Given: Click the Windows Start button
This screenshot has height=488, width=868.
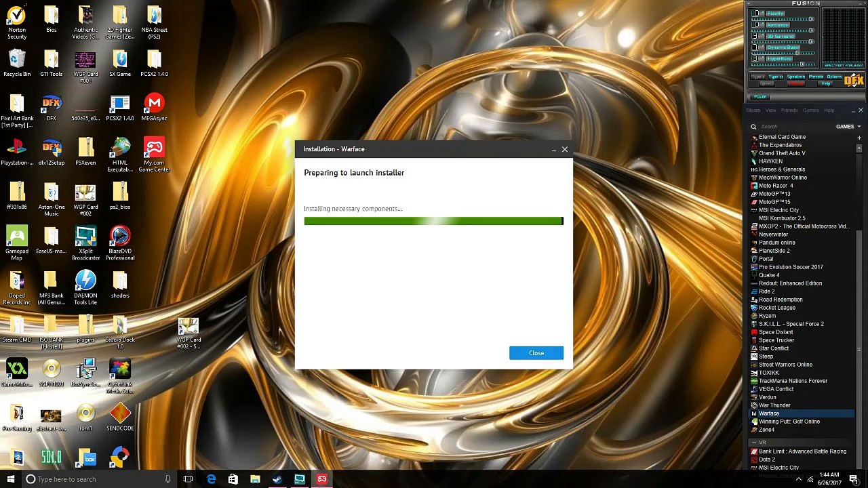Looking at the screenshot, I should coord(11,479).
